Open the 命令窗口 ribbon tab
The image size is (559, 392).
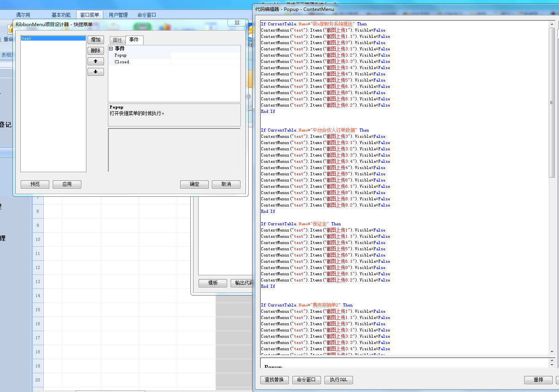pos(147,15)
